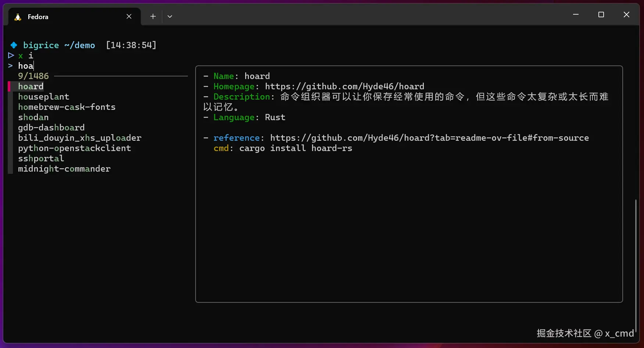The image size is (644, 348).
Task: Click the '9/1486' match counter
Action: [33, 76]
